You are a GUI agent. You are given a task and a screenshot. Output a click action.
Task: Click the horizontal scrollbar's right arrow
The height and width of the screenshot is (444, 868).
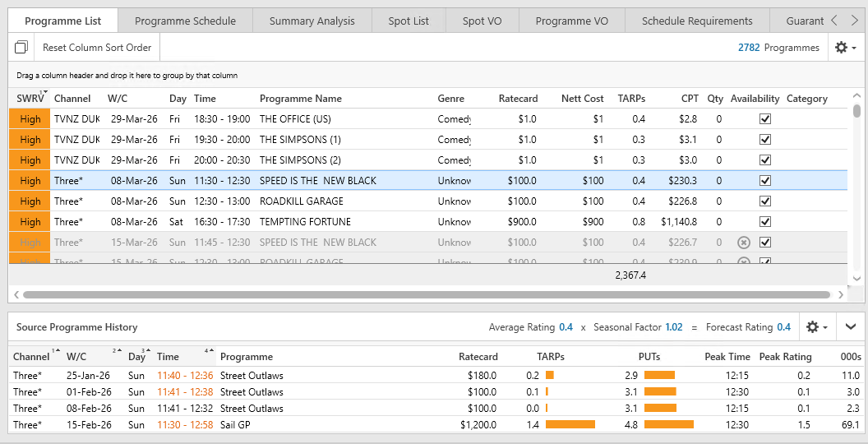840,294
